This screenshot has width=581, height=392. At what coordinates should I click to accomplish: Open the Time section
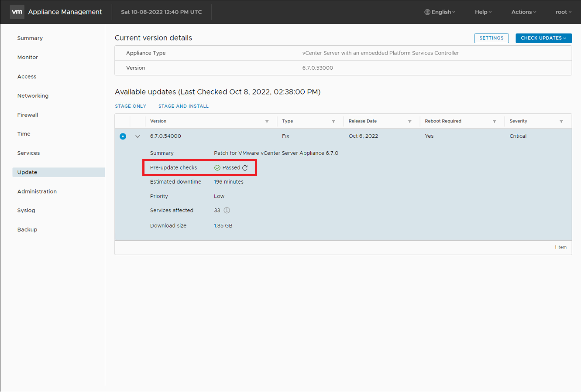tap(24, 134)
